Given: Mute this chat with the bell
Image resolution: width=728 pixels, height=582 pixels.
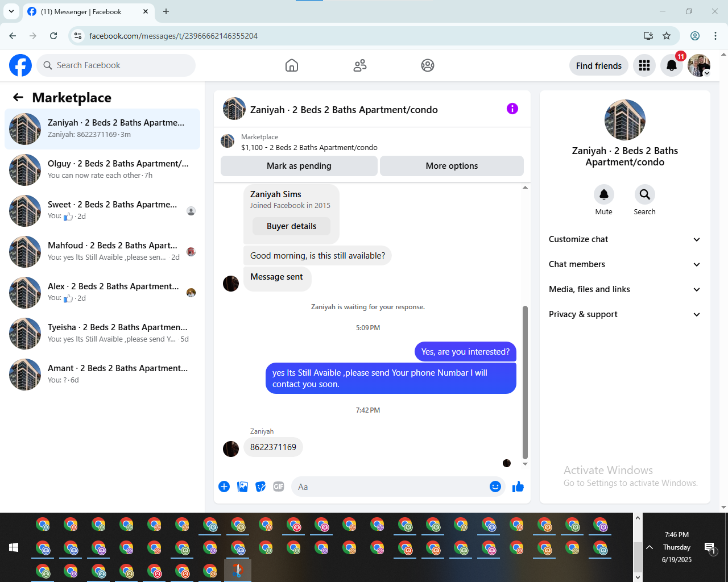Looking at the screenshot, I should click(x=604, y=194).
